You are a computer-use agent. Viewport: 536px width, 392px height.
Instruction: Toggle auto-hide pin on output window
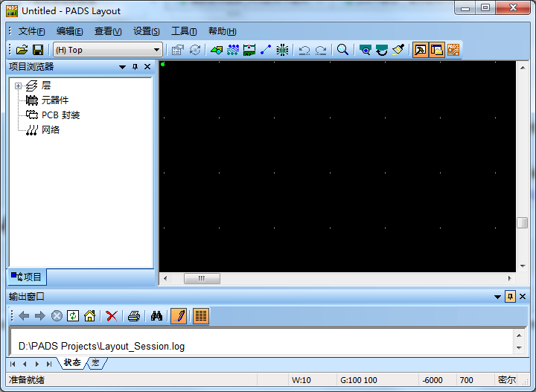pyautogui.click(x=510, y=297)
